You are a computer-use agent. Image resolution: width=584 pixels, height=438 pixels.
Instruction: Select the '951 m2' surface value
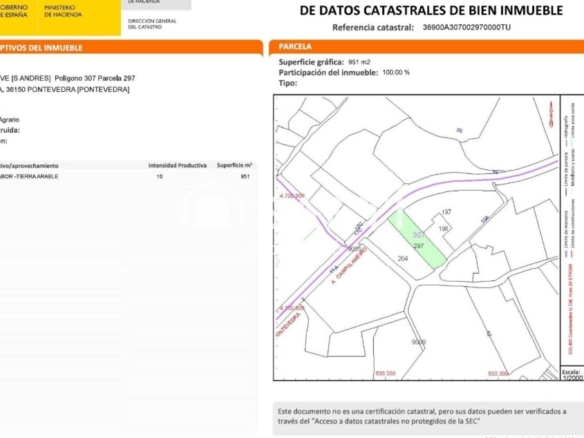pos(359,62)
